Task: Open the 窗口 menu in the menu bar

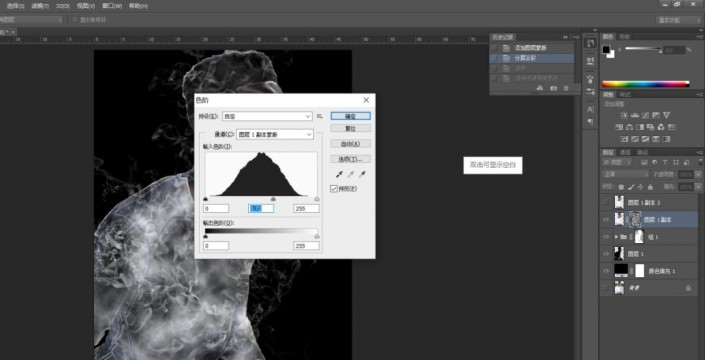Action: coord(112,6)
